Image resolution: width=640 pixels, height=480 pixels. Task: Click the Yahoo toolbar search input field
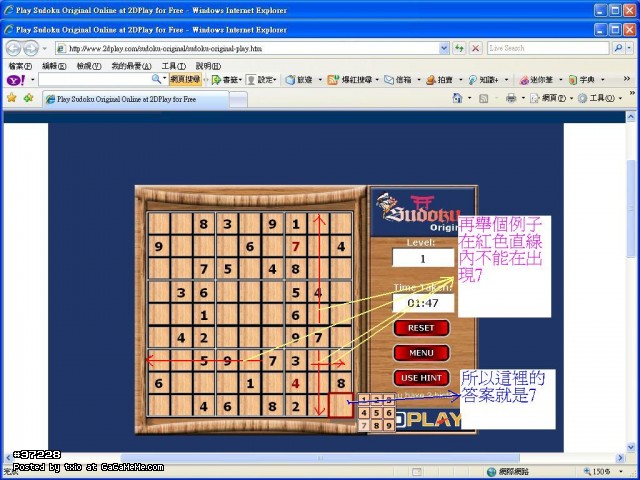95,80
